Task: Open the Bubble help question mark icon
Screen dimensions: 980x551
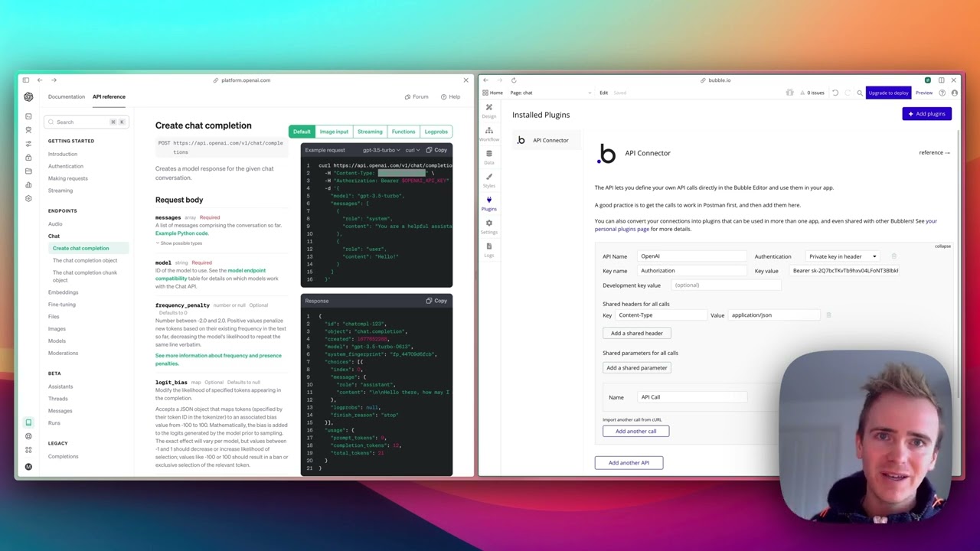Action: [942, 93]
